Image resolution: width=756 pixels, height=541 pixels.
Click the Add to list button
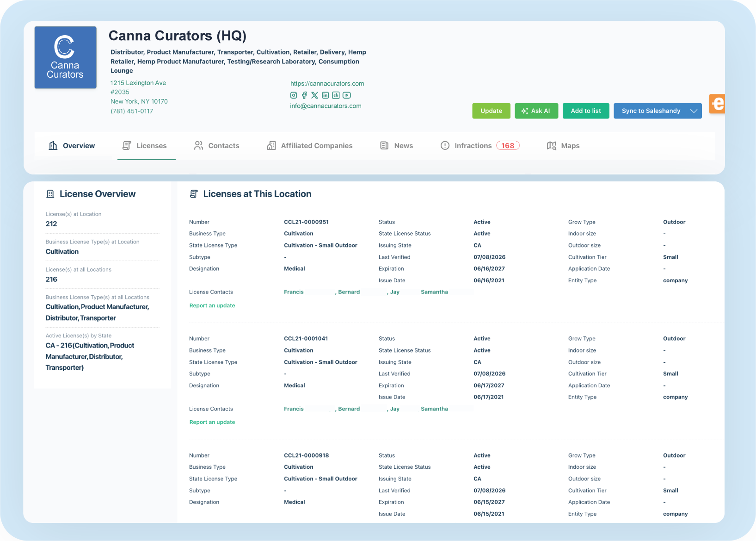tap(586, 111)
